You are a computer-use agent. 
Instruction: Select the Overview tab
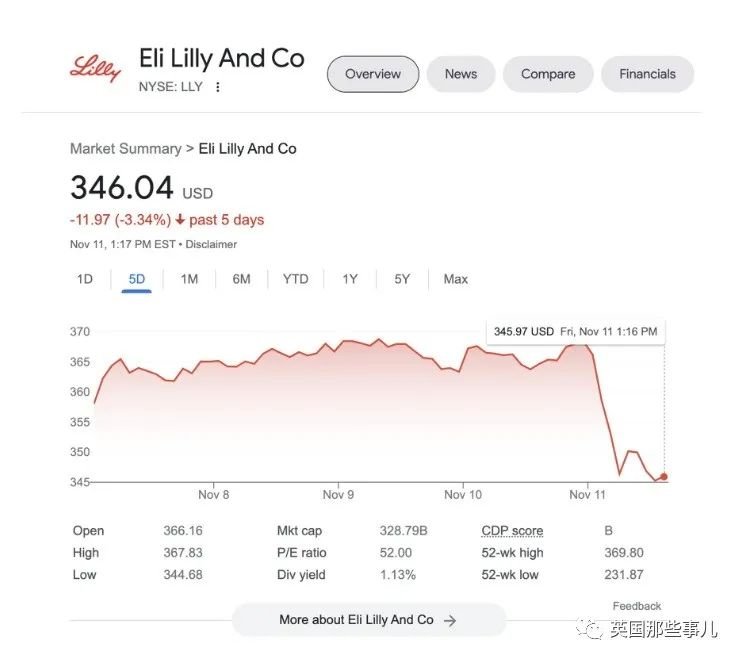coord(373,74)
